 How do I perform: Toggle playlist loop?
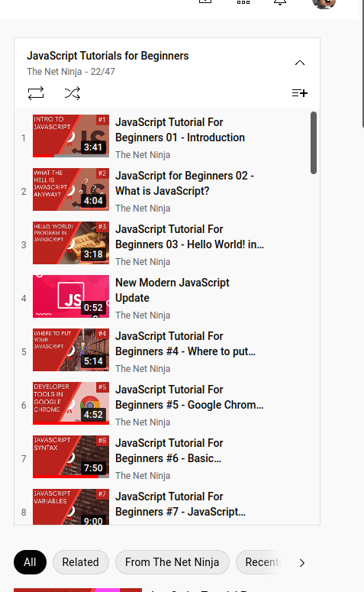coord(36,93)
